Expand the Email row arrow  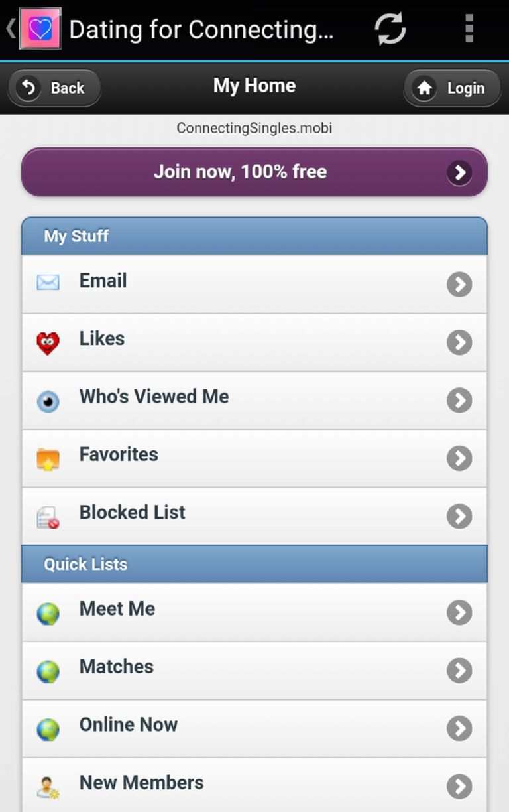pos(459,285)
